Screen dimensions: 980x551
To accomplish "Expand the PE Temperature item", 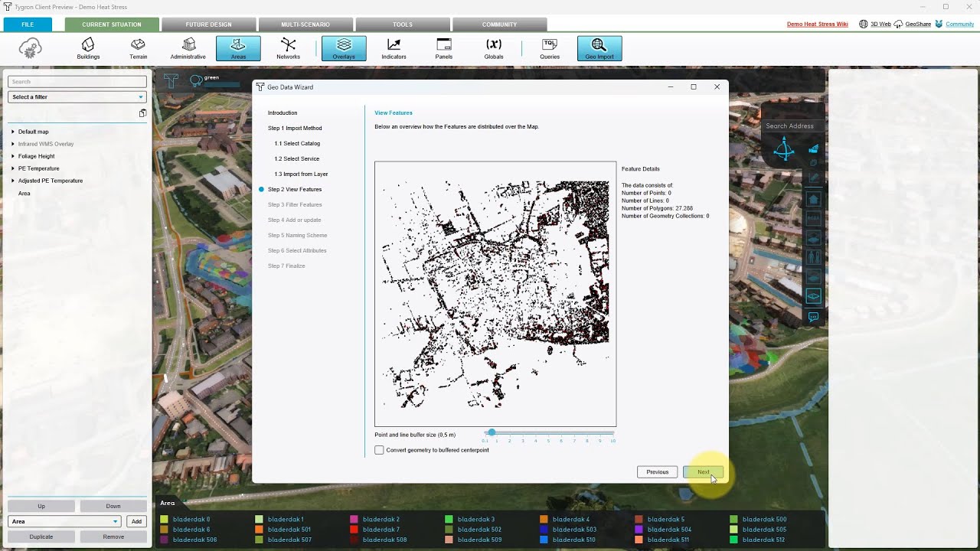I will coord(13,168).
